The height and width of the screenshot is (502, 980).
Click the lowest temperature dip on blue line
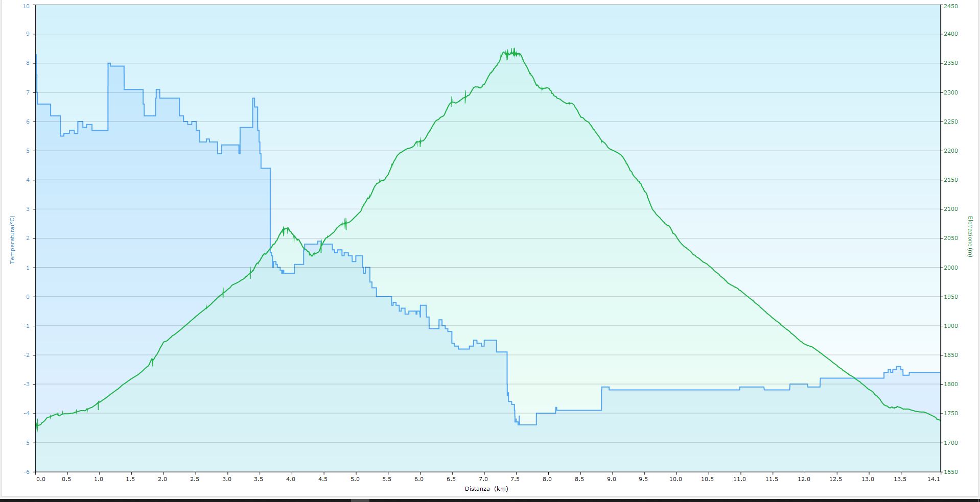coord(527,424)
